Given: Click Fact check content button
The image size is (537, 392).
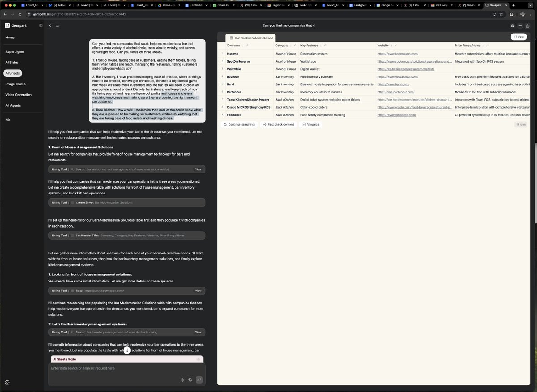Looking at the screenshot, I should (278, 124).
